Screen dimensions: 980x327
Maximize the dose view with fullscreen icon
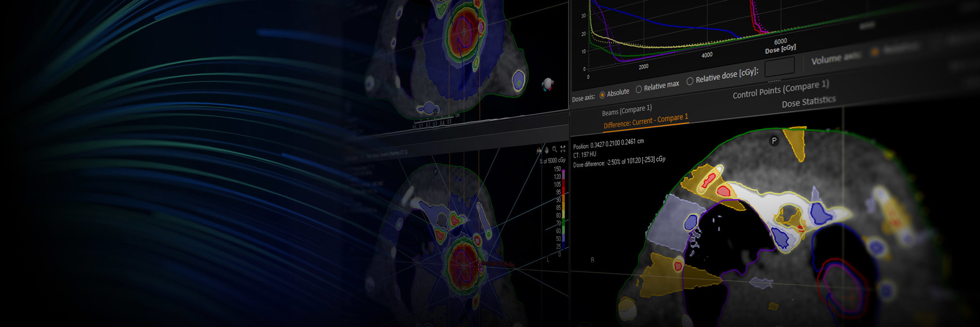tap(563, 148)
